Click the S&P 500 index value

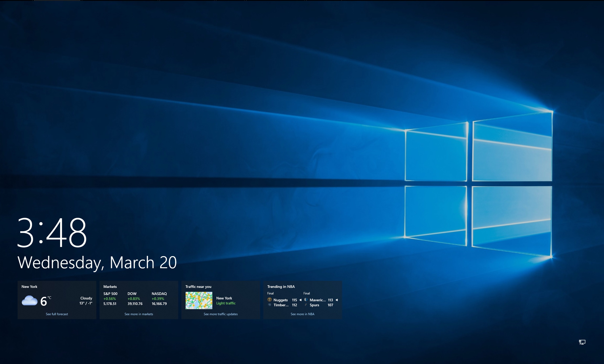tap(110, 303)
